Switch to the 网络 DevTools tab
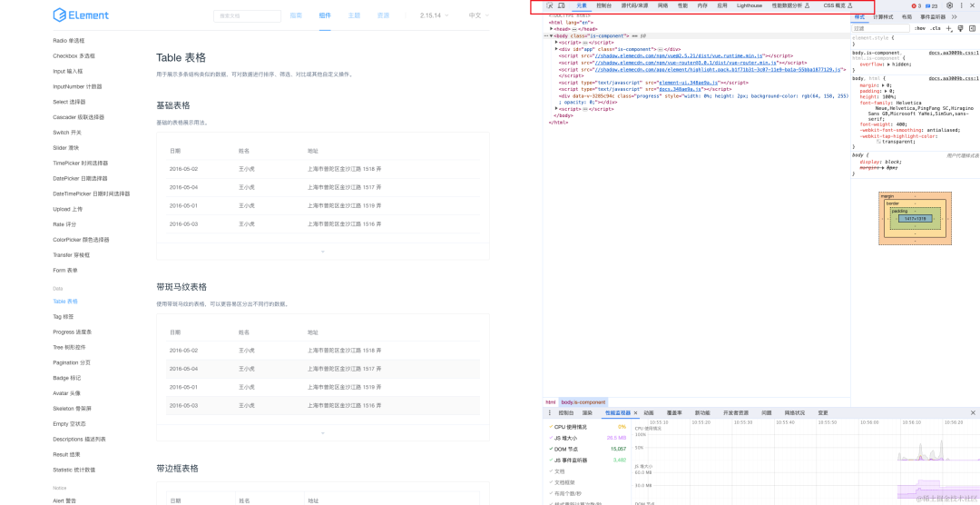Screen dimensions: 980x505 662,5
